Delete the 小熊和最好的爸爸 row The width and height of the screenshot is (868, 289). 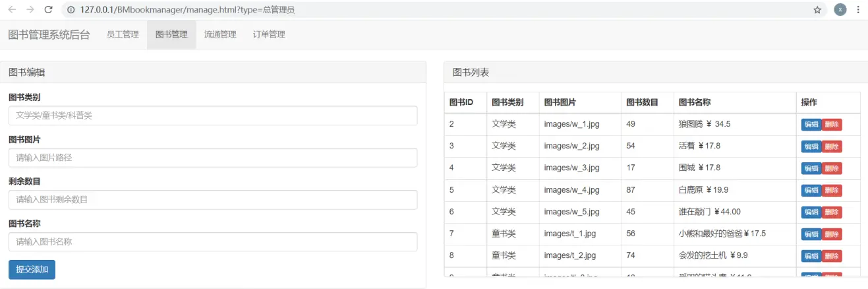(x=832, y=234)
